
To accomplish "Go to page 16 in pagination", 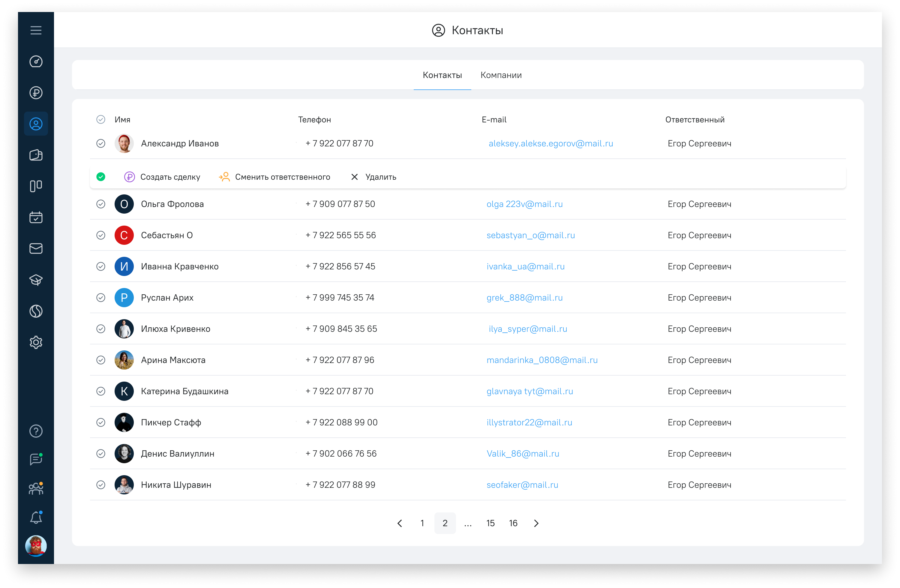I will coord(513,523).
